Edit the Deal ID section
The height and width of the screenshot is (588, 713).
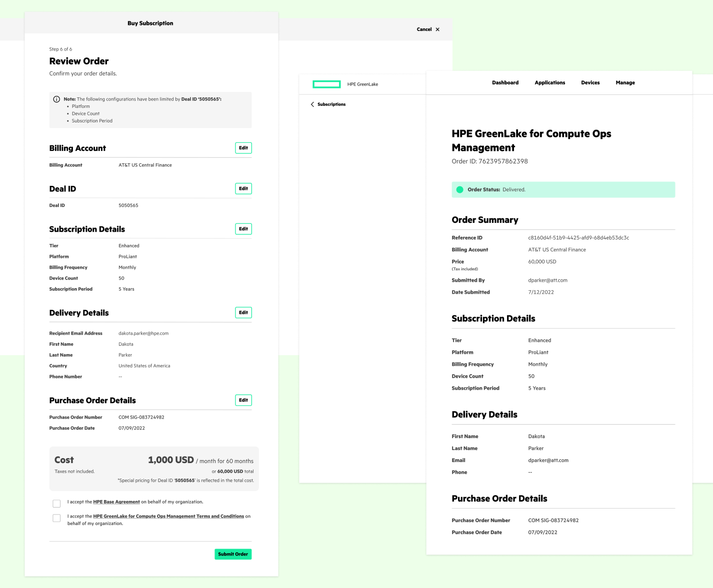243,188
